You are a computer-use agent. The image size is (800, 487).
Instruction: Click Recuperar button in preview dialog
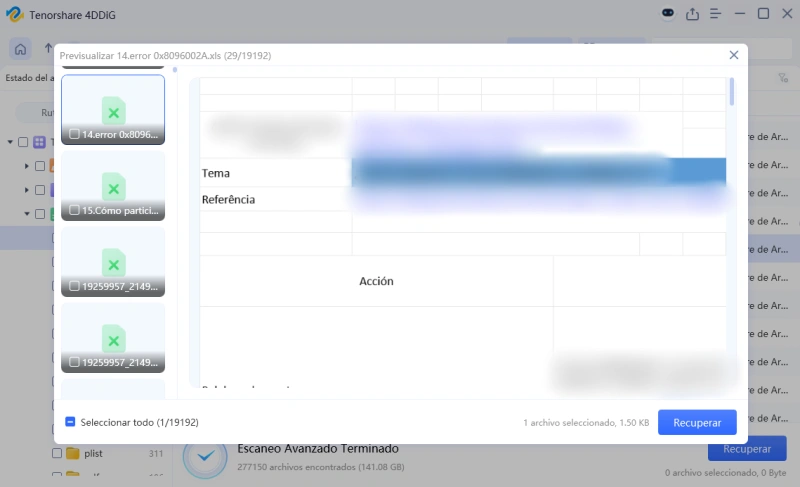(x=697, y=422)
